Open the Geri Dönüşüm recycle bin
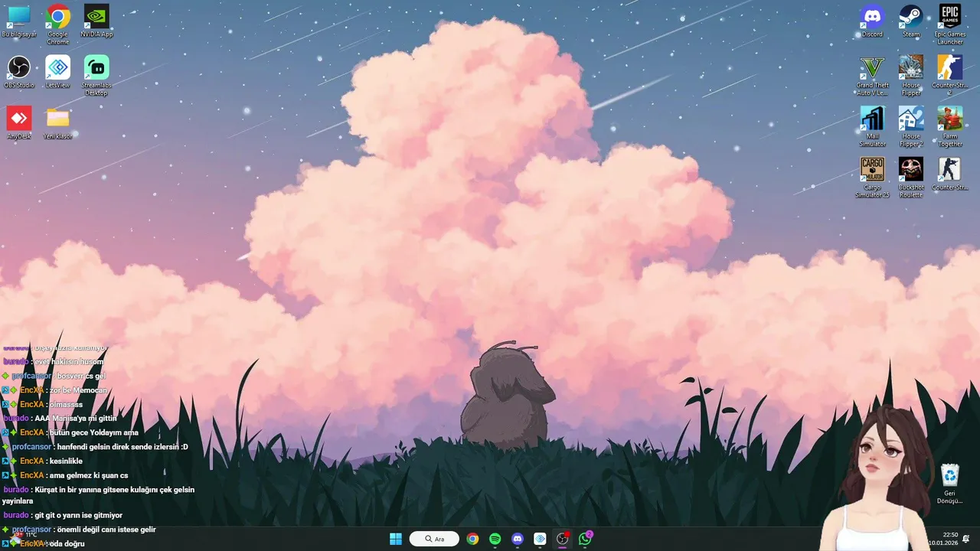Screen dimensions: 980x551 tap(950, 484)
